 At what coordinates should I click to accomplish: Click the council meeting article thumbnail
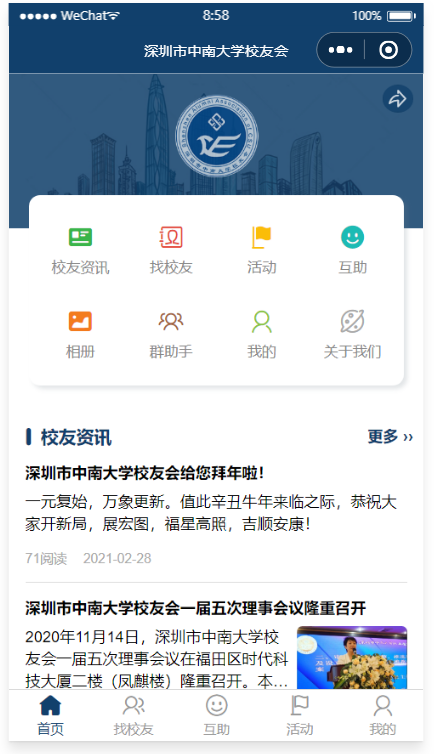[352, 657]
